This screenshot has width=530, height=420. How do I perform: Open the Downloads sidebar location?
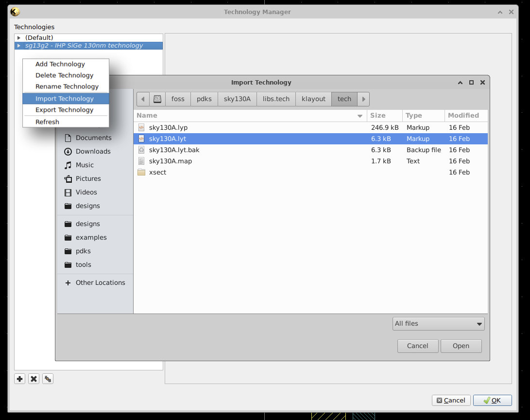[x=93, y=151]
